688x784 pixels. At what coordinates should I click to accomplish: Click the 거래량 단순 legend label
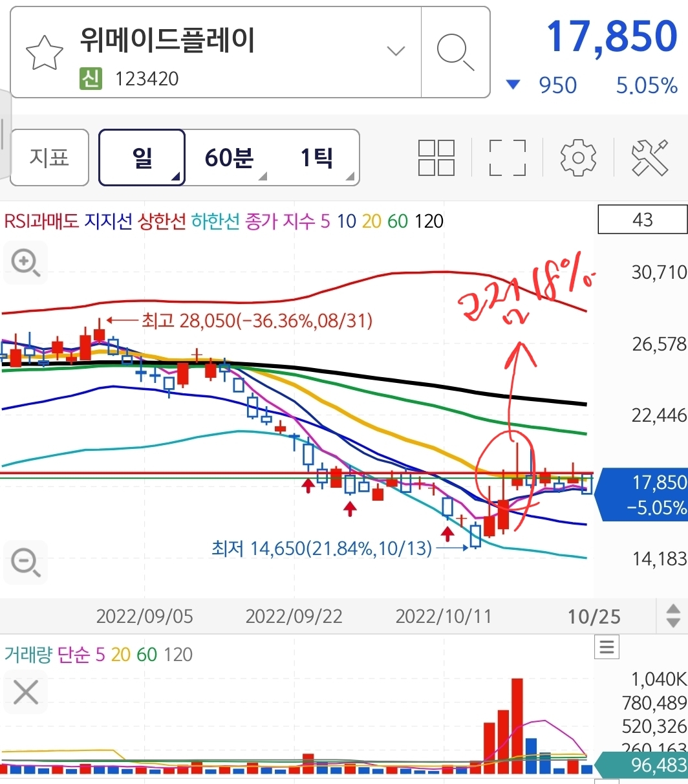(48, 655)
